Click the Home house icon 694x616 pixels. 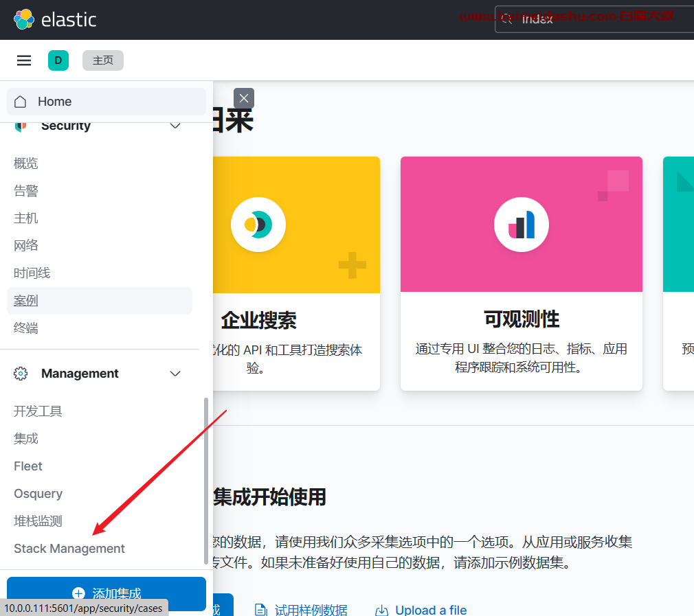tap(21, 102)
